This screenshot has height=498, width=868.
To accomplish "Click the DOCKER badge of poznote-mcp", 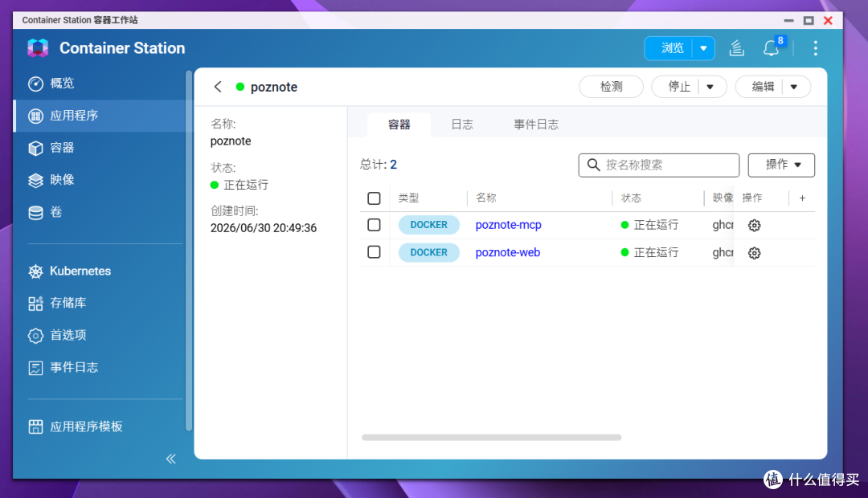I will pos(428,225).
